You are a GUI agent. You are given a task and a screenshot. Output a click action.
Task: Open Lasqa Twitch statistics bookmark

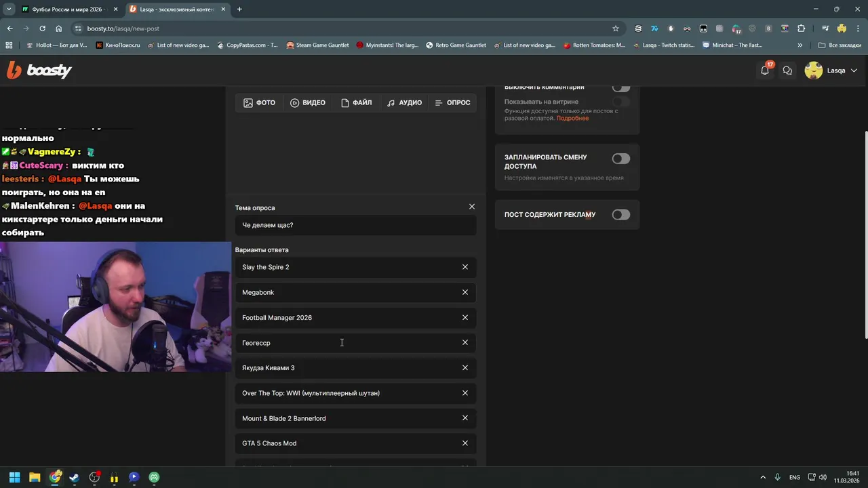(664, 45)
